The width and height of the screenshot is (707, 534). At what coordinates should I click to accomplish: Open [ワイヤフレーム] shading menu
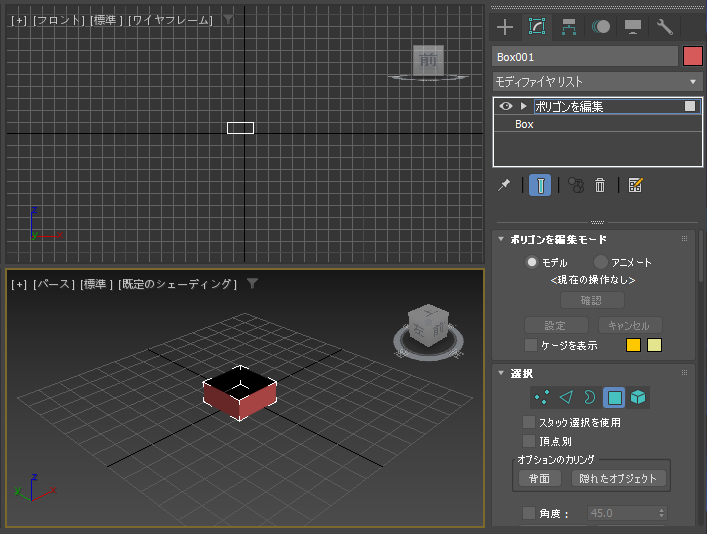pyautogui.click(x=170, y=20)
